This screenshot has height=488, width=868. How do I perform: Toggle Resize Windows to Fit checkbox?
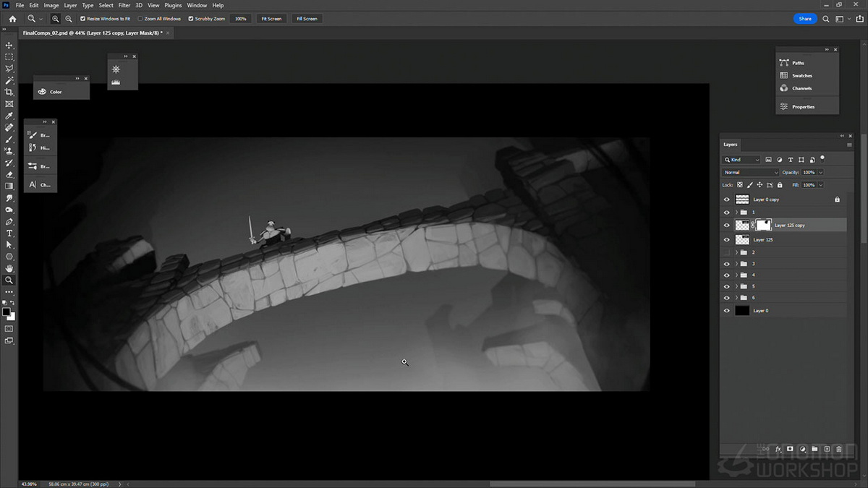(82, 19)
